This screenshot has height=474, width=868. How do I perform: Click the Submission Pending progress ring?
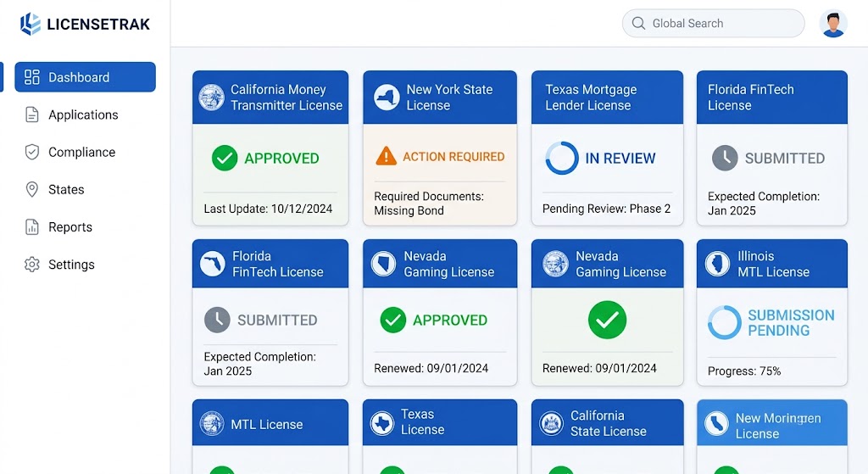[724, 322]
